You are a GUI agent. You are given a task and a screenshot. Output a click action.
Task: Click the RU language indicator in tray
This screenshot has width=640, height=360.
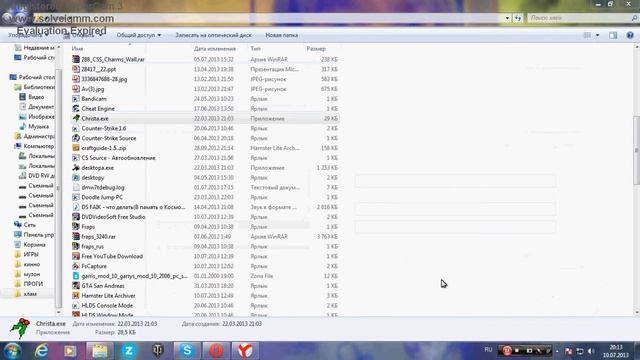tap(488, 350)
